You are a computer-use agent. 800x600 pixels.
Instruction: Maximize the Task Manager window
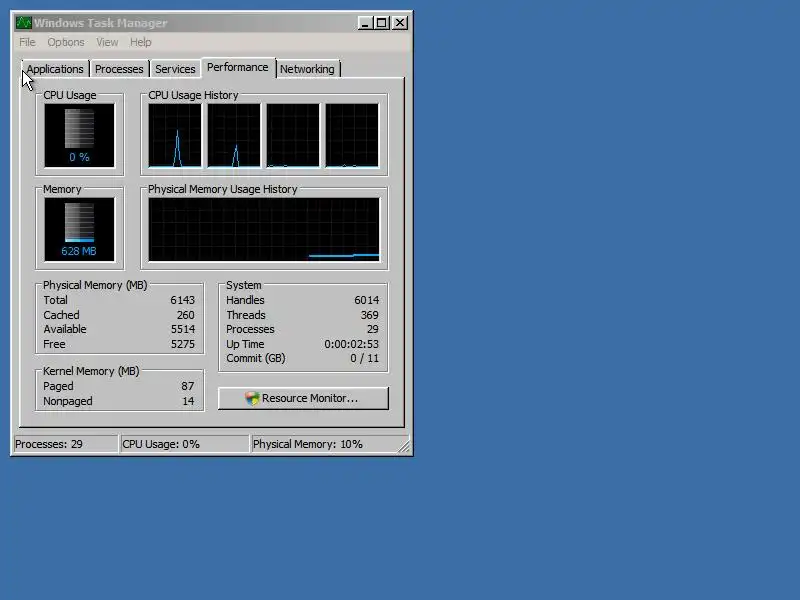381,23
